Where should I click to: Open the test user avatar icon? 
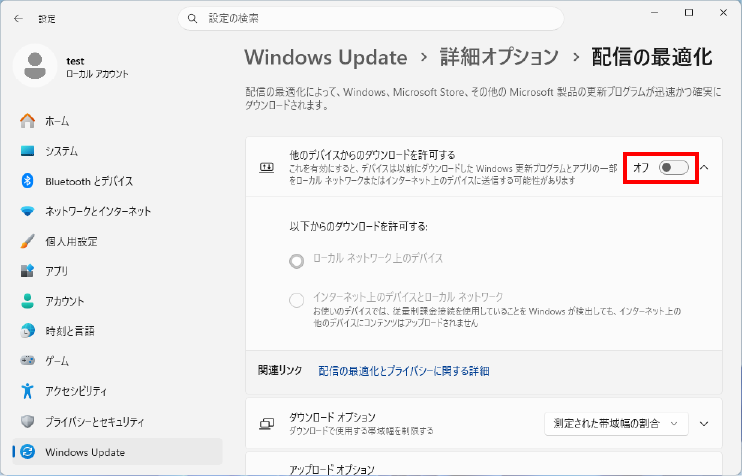coord(35,66)
